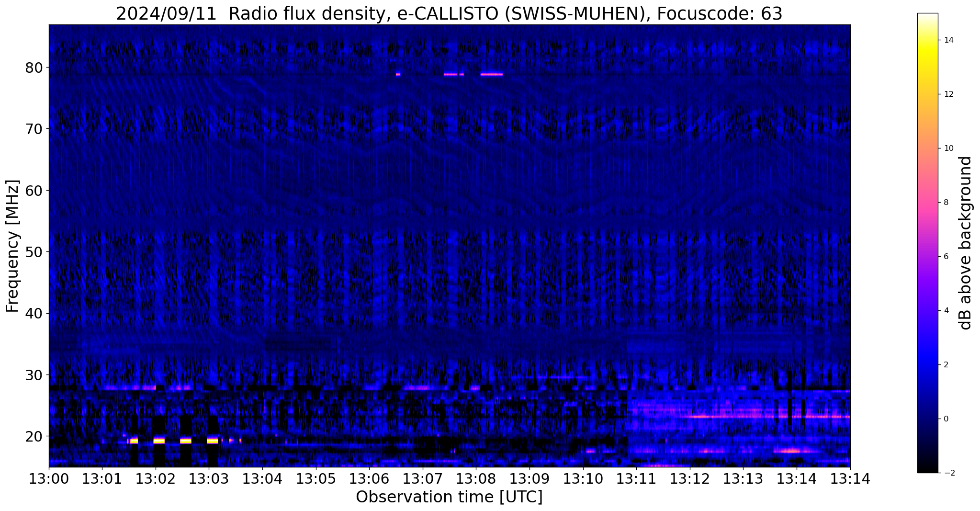Screen dimensions: 980x511
Task: Click the plot title mentioning e-CALLISTO SWISS-MUHEN
Action: tap(449, 13)
